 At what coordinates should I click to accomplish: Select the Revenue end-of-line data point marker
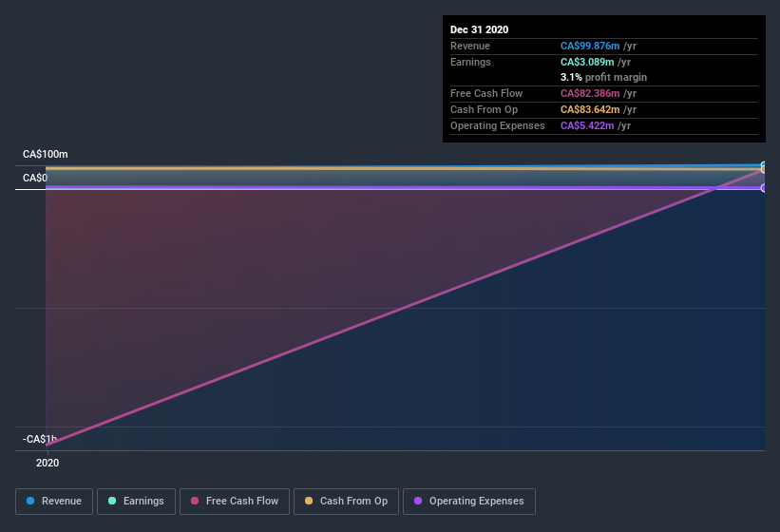(764, 164)
